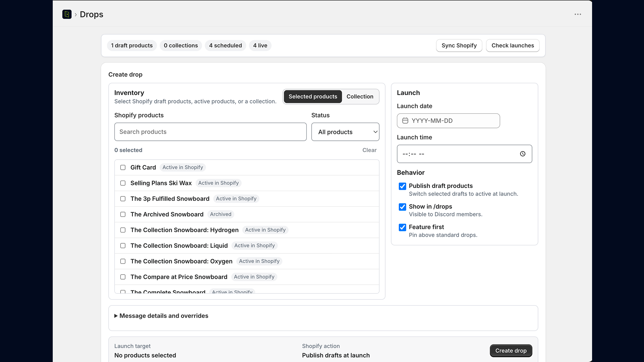Focus the Search products field

(211, 132)
